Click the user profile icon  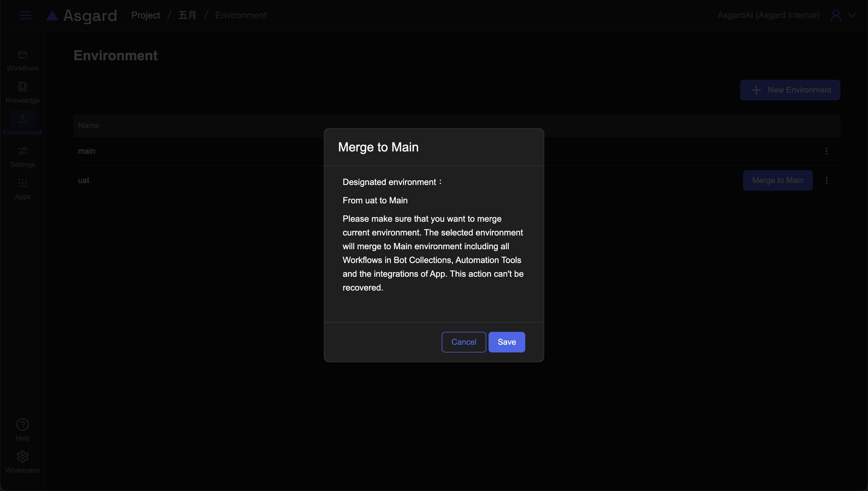click(x=836, y=15)
